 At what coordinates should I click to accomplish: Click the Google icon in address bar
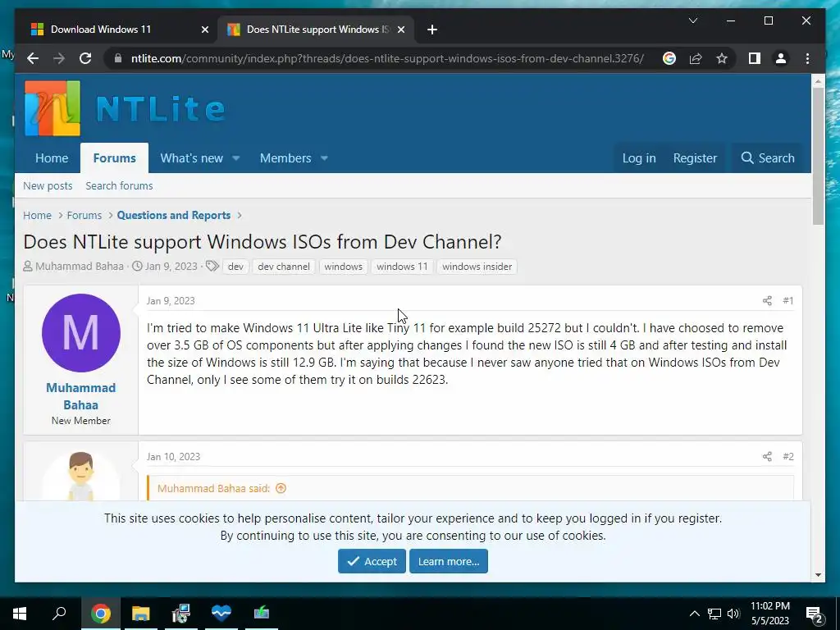(x=669, y=58)
